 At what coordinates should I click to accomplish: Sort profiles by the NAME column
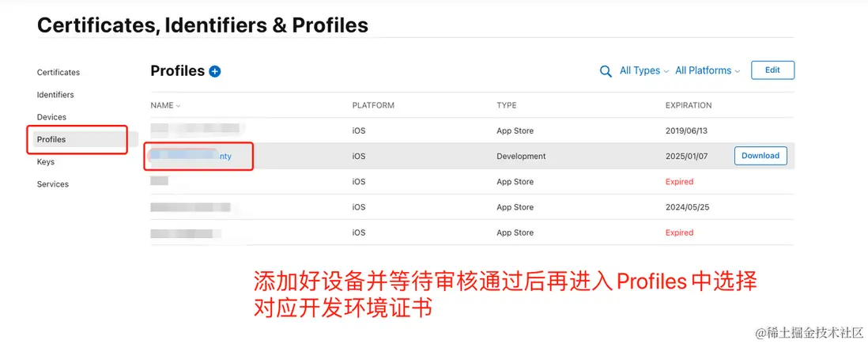[x=165, y=105]
